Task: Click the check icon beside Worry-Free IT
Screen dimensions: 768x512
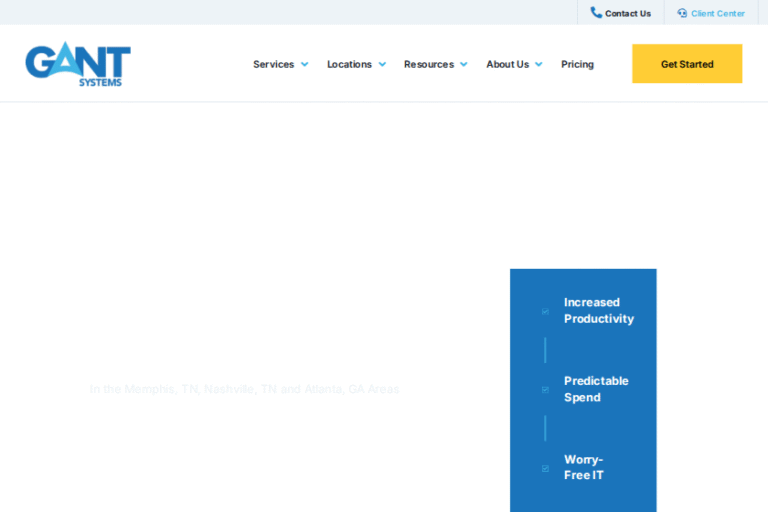Action: click(545, 468)
